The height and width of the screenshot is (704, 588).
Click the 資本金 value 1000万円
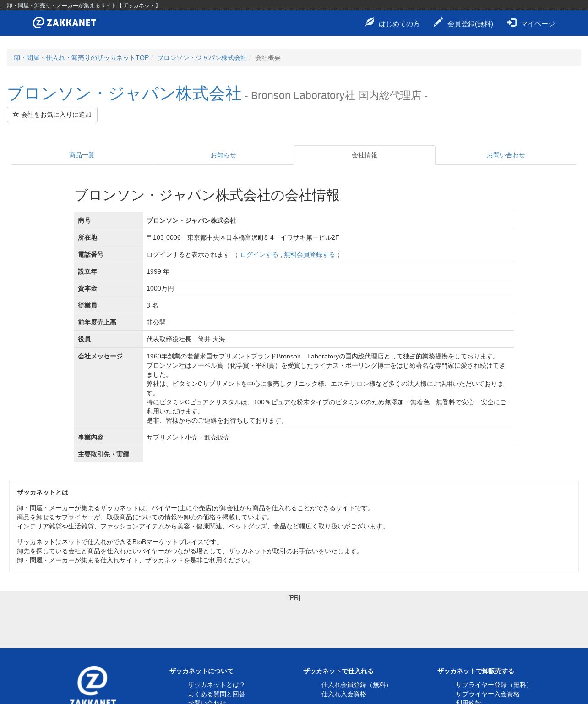click(x=160, y=288)
